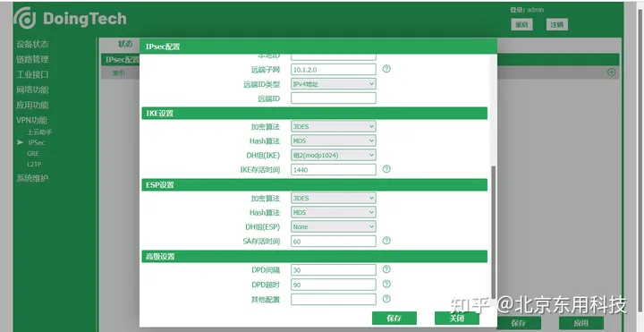The image size is (644, 332).
Task: Click help icon next to DPD间隔 field
Action: (386, 269)
